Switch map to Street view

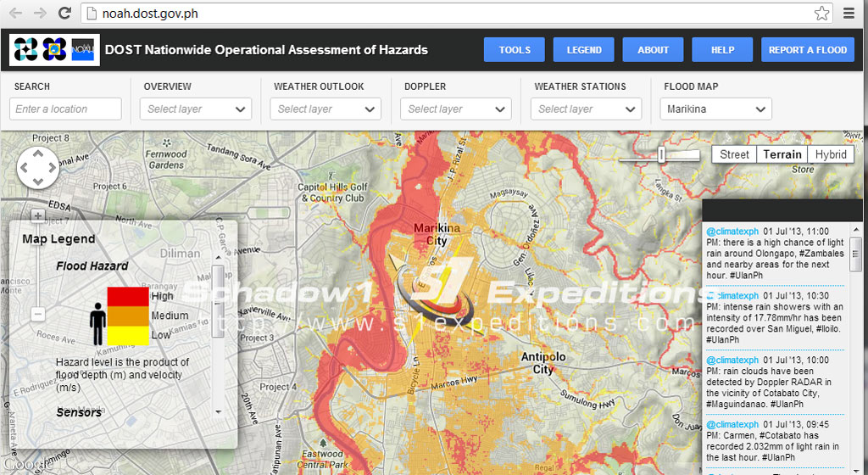[734, 154]
